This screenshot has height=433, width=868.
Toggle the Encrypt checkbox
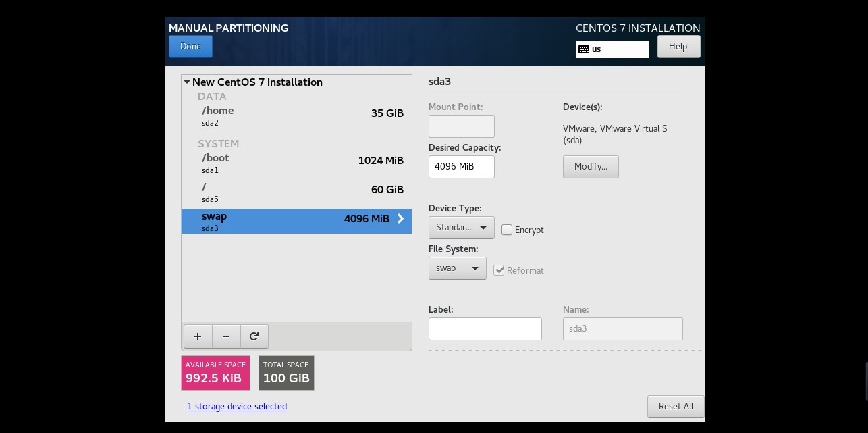[x=507, y=230]
